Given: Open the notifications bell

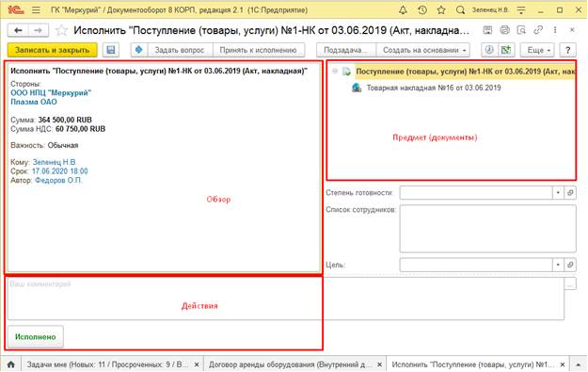Looking at the screenshot, I should click(x=403, y=10).
